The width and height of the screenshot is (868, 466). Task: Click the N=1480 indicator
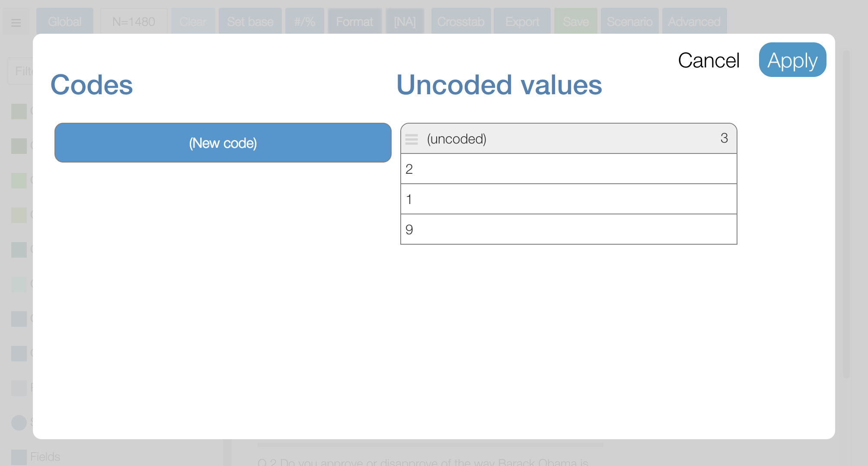134,21
